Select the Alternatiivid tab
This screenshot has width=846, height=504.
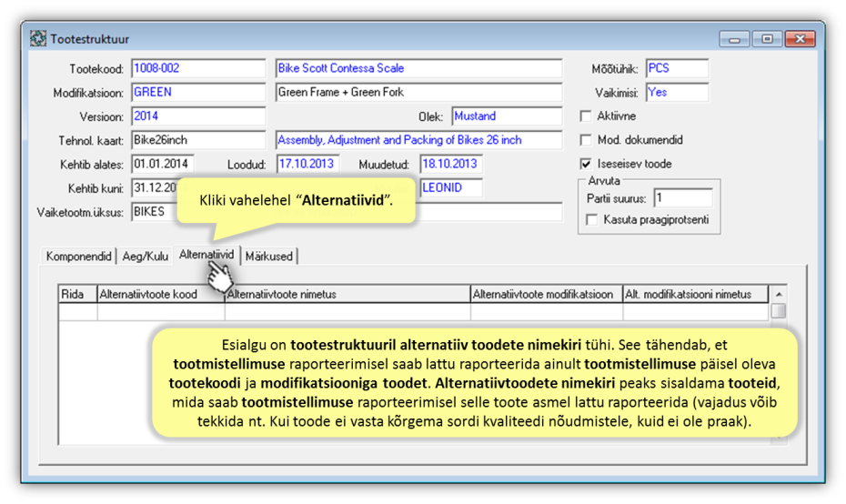[x=206, y=257]
